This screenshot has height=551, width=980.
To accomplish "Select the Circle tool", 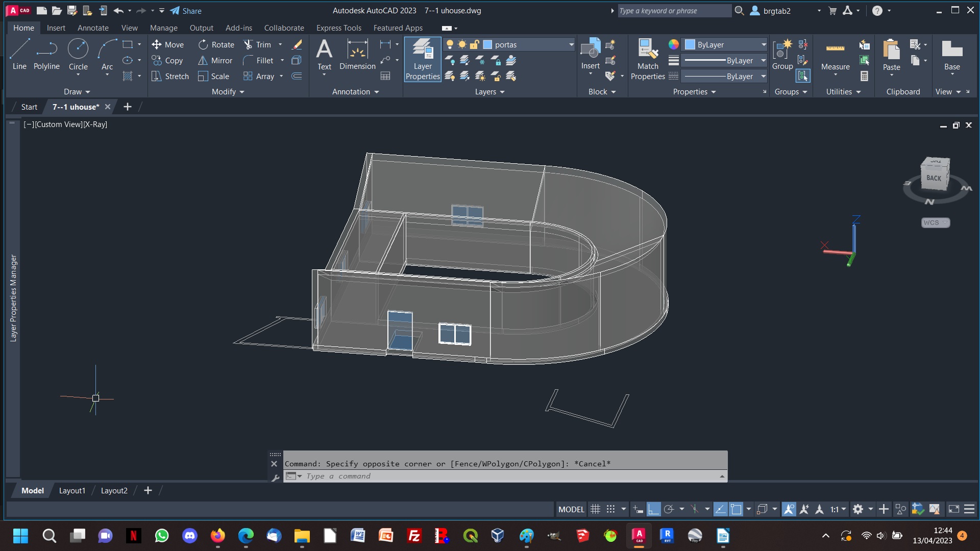I will (78, 55).
